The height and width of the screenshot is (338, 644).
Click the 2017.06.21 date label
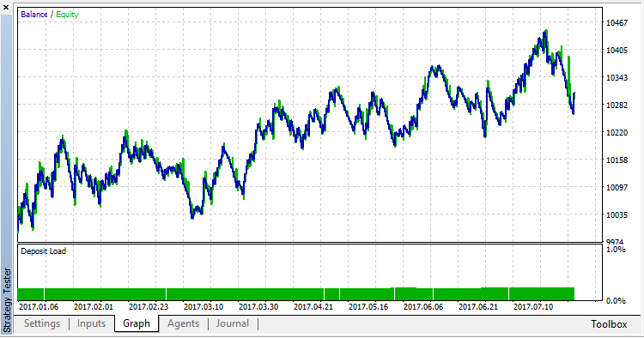(478, 307)
